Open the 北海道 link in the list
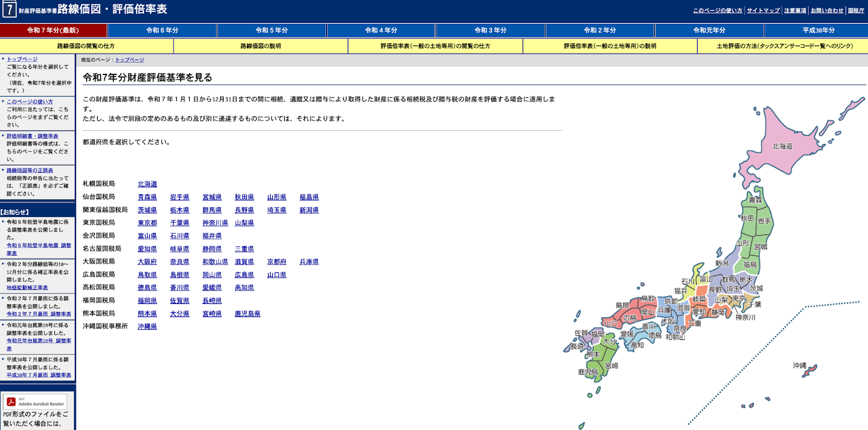 (147, 184)
